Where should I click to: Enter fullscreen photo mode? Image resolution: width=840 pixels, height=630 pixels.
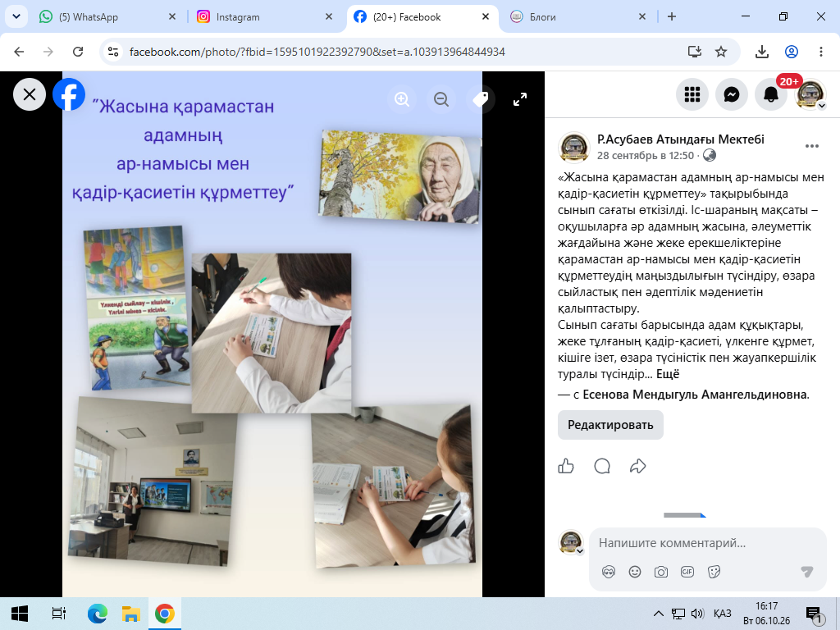519,99
